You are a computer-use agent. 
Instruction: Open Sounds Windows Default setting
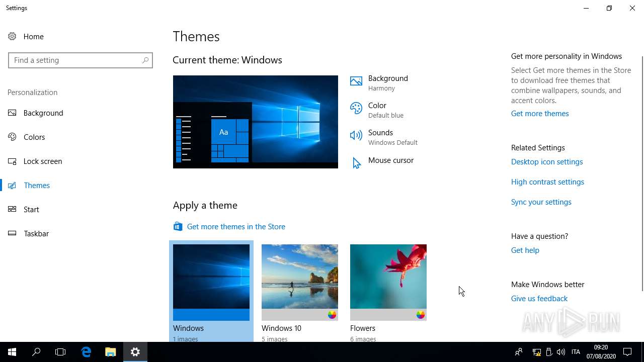[x=384, y=137]
